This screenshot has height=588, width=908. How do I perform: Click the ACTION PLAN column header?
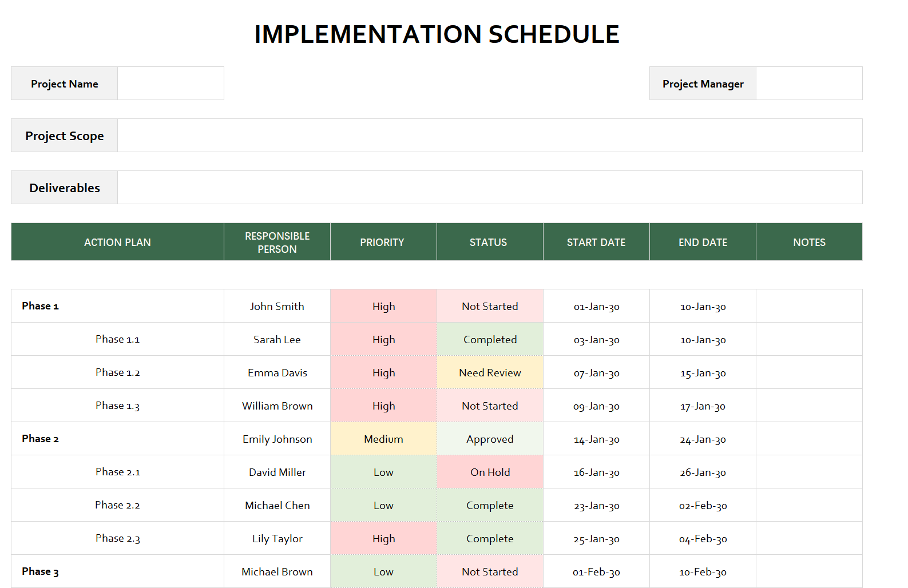tap(117, 242)
